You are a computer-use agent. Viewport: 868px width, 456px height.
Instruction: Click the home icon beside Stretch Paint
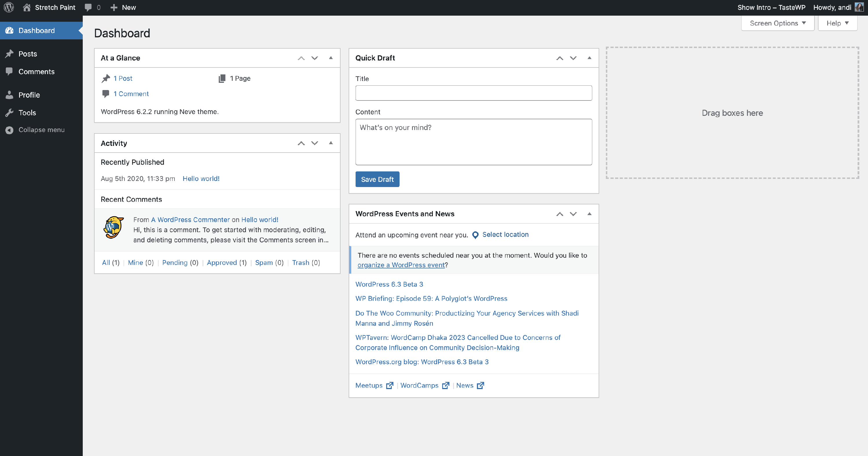click(27, 8)
